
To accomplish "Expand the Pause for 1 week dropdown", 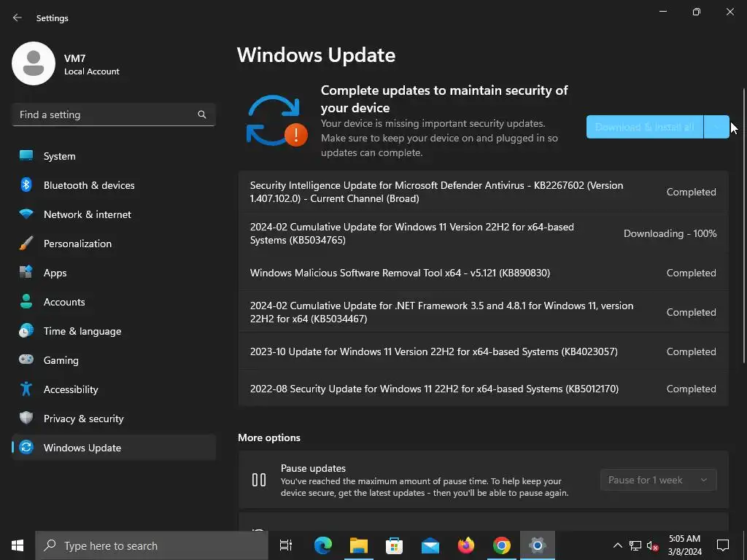I will [659, 480].
